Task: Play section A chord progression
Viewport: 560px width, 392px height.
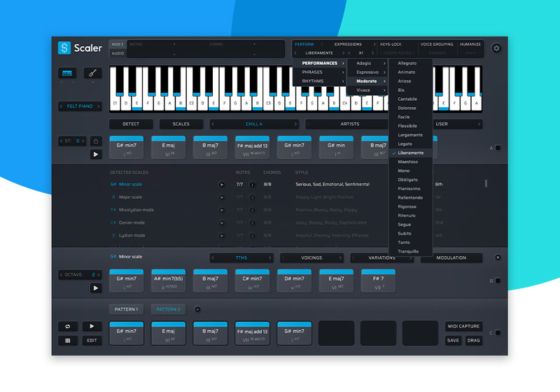Action: [96, 154]
